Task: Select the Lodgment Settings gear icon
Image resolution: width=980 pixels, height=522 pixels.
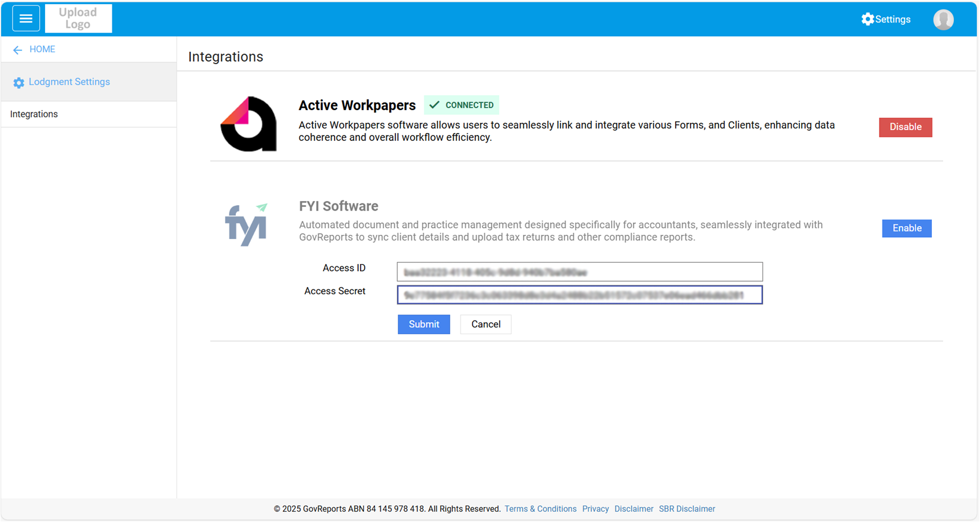Action: [x=19, y=83]
